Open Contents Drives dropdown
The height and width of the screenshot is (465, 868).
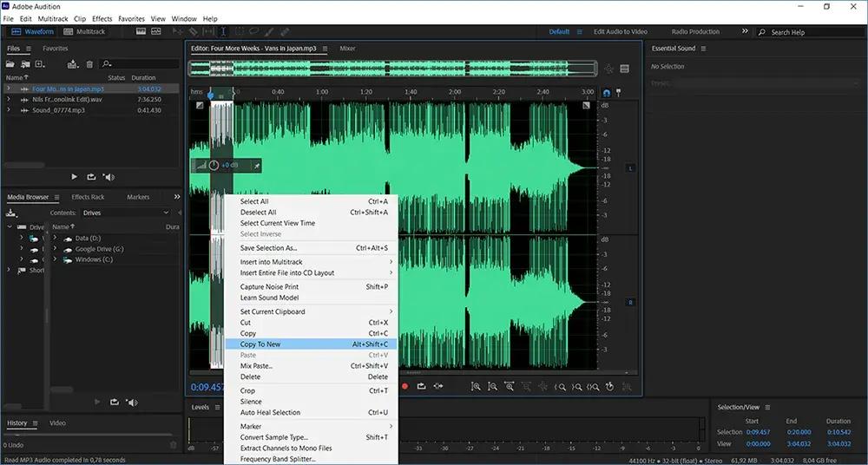pyautogui.click(x=126, y=213)
